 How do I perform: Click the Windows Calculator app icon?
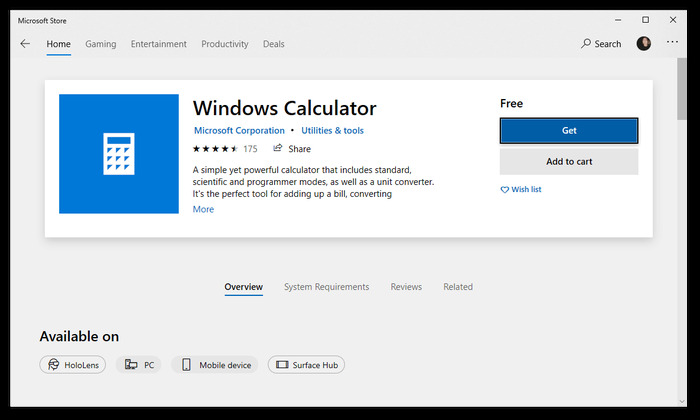(x=119, y=154)
